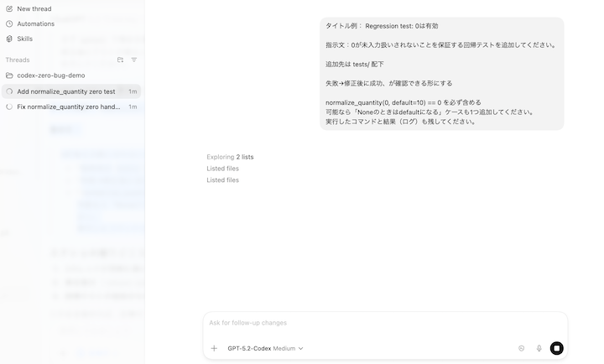
Task: Open thread Add normalize_quantity zero test
Action: click(x=70, y=91)
